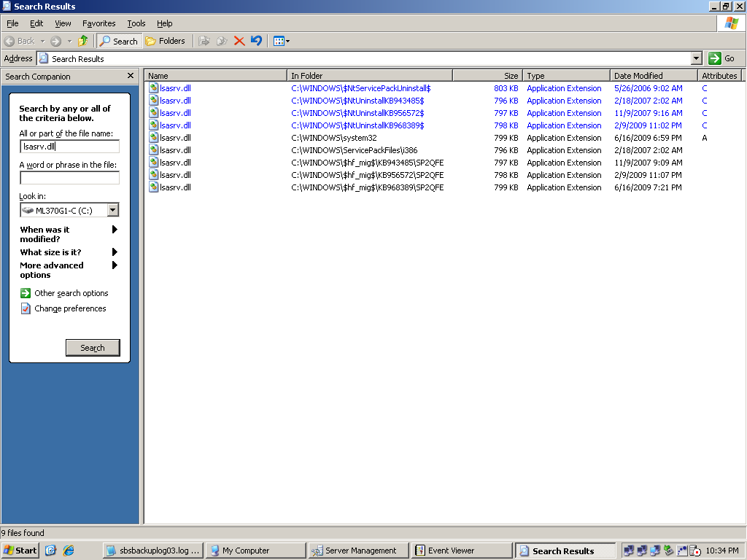Open the Tools menu
The height and width of the screenshot is (560, 747).
[136, 23]
